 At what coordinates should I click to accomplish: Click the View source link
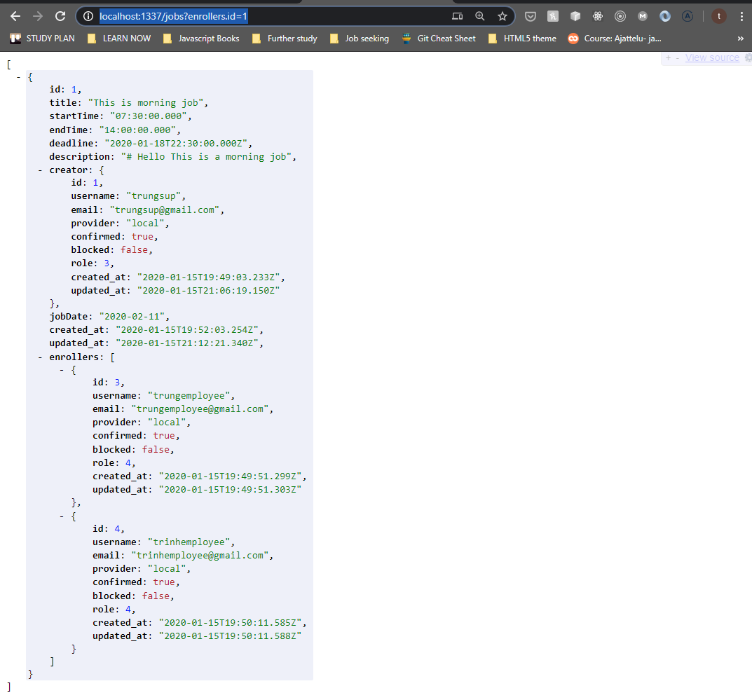tap(712, 58)
